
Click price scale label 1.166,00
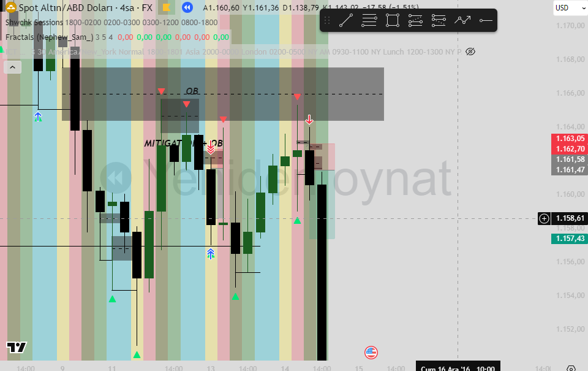570,93
